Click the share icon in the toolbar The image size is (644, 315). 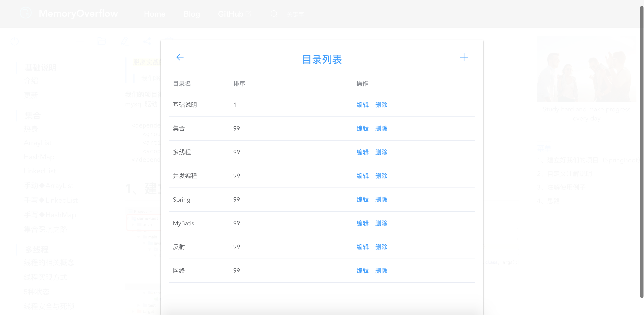(147, 41)
